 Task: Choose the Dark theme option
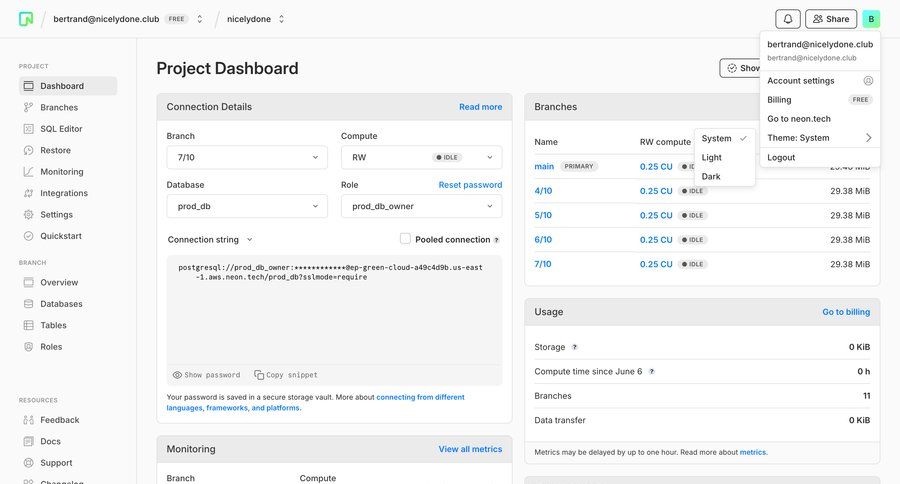click(724, 176)
